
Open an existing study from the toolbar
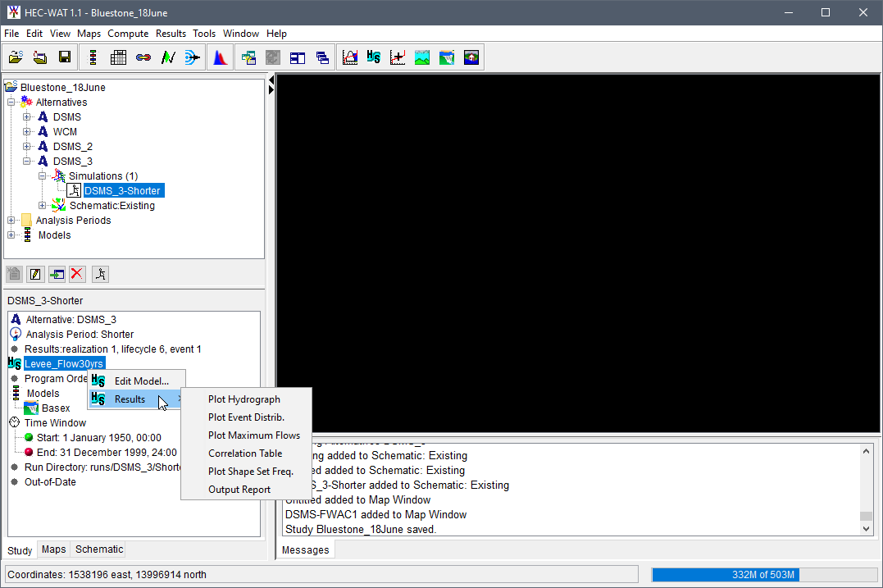click(x=16, y=57)
